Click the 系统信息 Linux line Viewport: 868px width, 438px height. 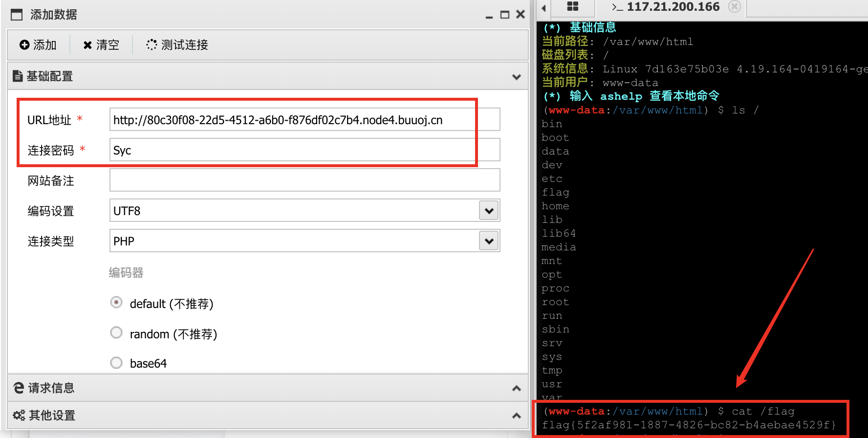705,69
